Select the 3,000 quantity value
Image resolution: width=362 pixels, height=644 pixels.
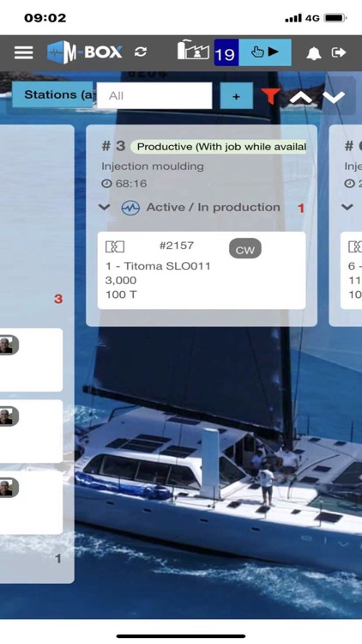point(121,281)
